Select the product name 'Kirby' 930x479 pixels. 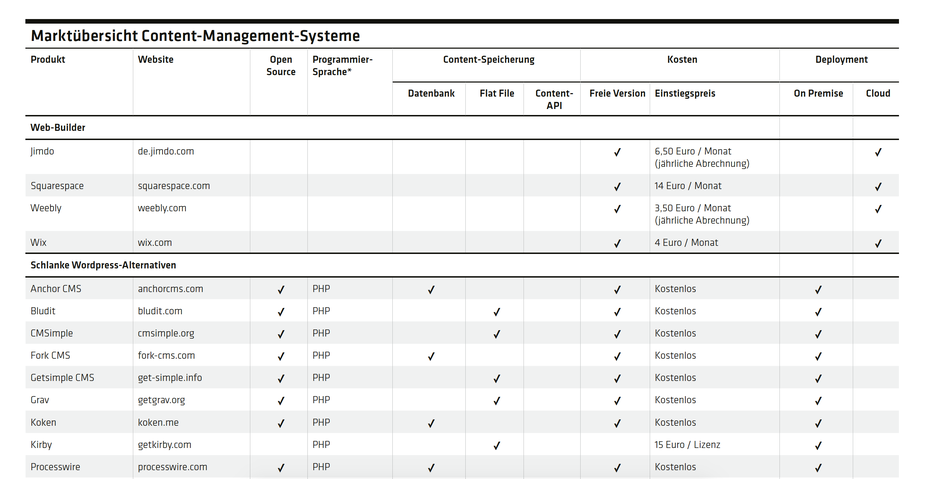tap(41, 445)
